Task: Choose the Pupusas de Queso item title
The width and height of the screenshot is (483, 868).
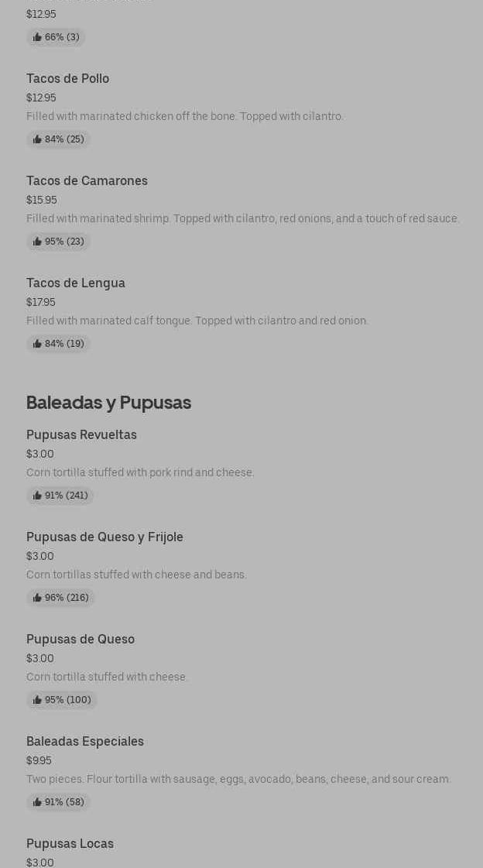Action: (80, 639)
